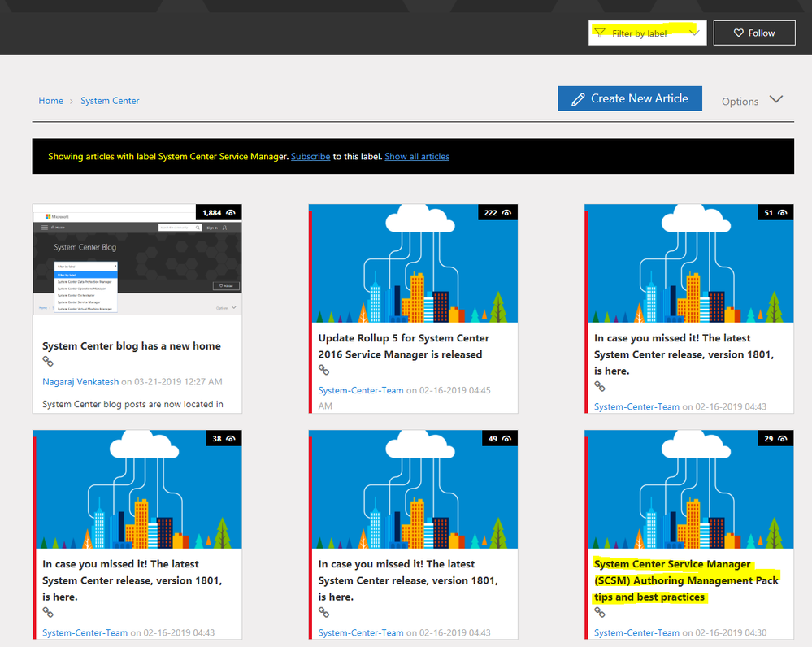Open author Nagaraj Venkatesh profile

(80, 382)
